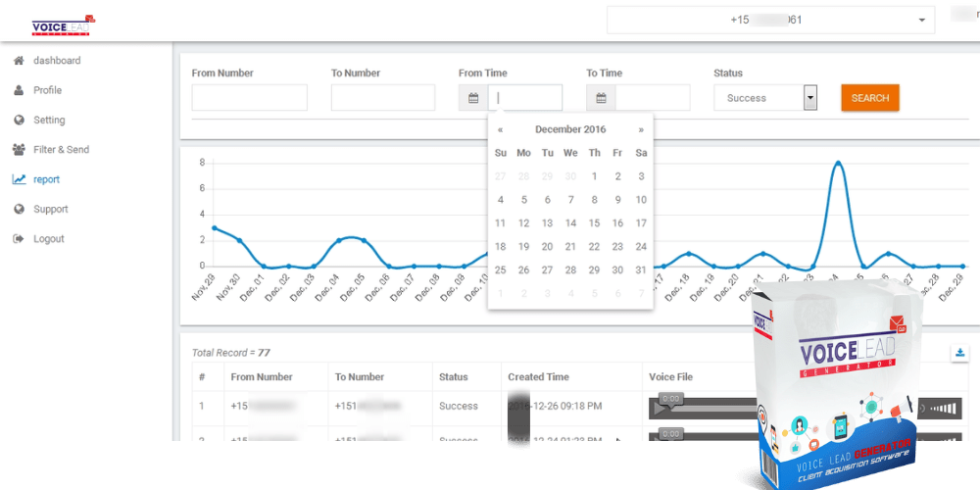Select December 22 in calendar
Viewport: 980px width, 490px height.
tap(594, 247)
